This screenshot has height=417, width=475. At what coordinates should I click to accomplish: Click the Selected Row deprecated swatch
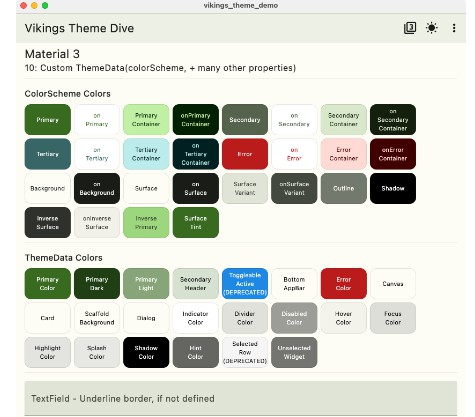tap(245, 352)
